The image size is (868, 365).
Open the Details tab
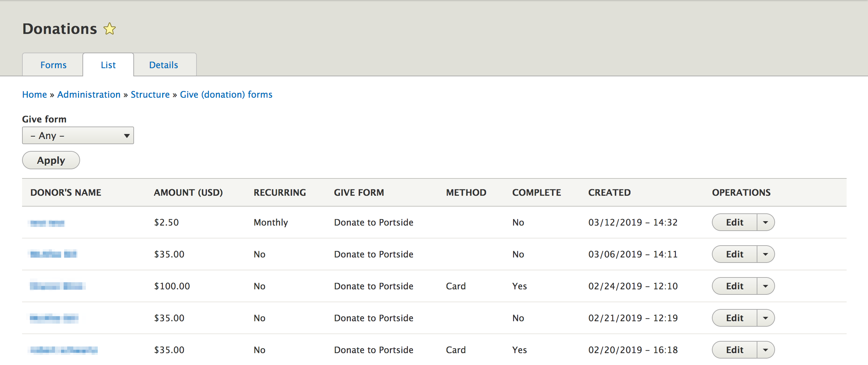(x=164, y=65)
